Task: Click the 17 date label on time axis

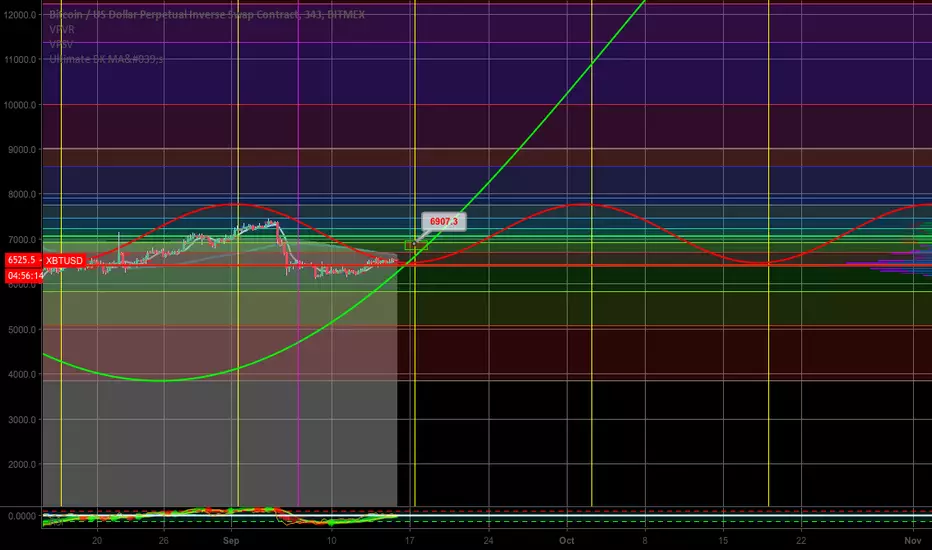Action: pos(410,540)
